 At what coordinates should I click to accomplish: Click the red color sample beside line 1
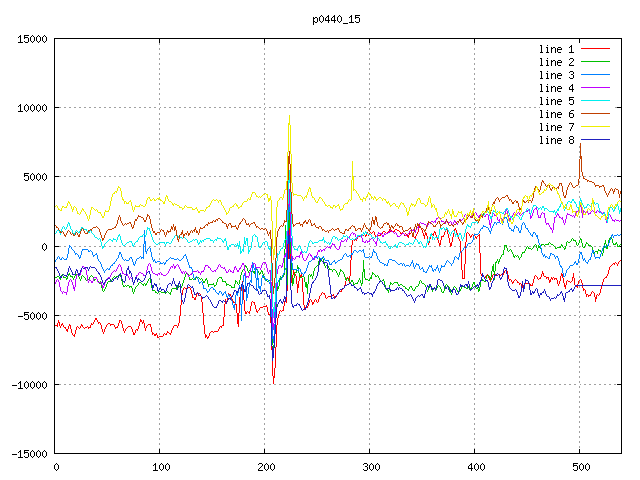tap(596, 49)
